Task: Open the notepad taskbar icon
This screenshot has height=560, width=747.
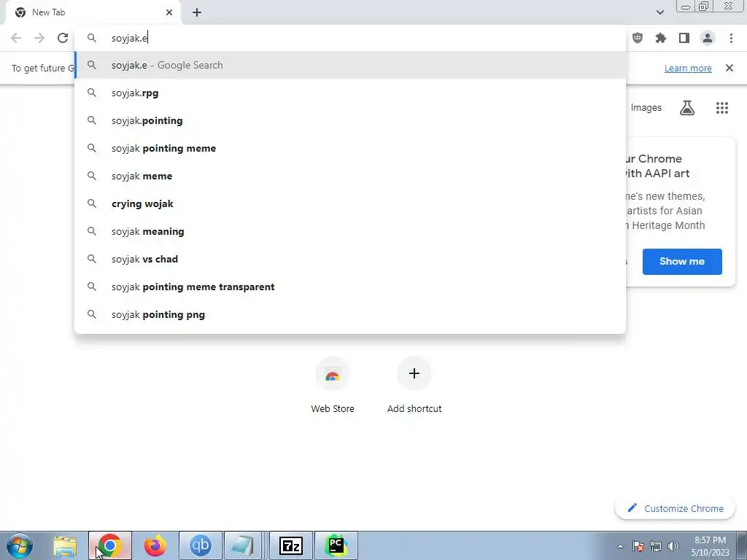Action: coord(243,545)
